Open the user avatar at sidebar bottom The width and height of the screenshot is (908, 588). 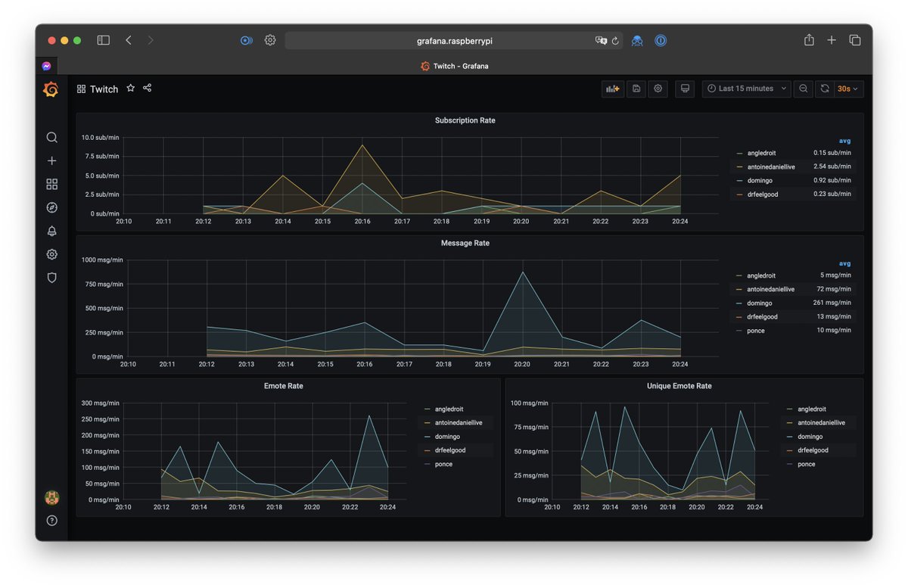pos(52,498)
